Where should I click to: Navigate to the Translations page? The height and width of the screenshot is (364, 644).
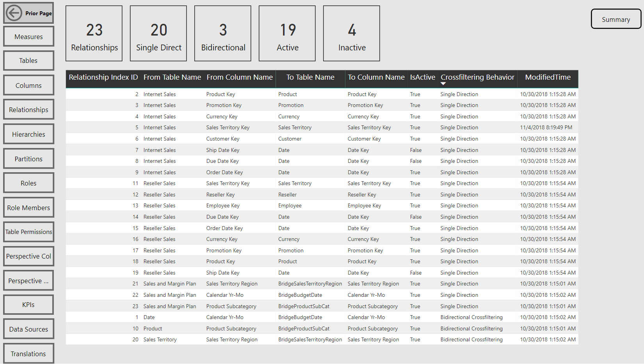point(28,353)
